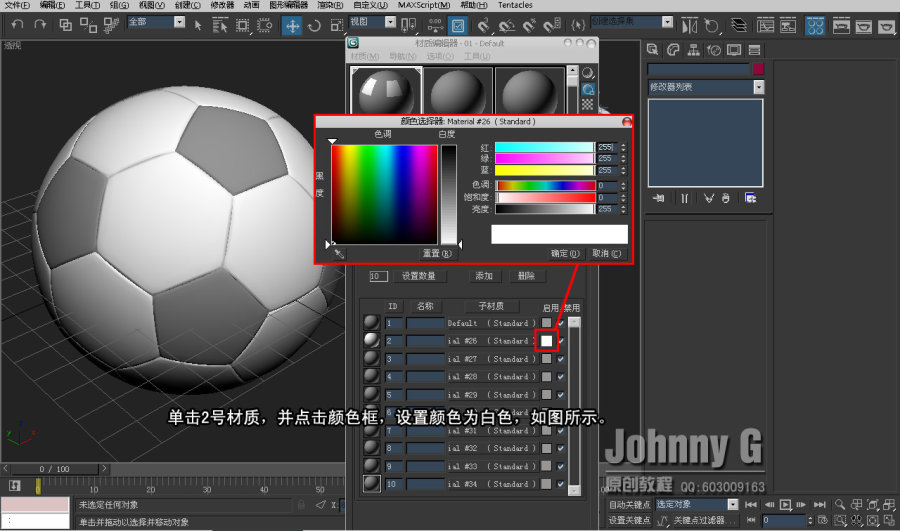Click the object color swatch in command panel
900x531 pixels.
(x=758, y=69)
